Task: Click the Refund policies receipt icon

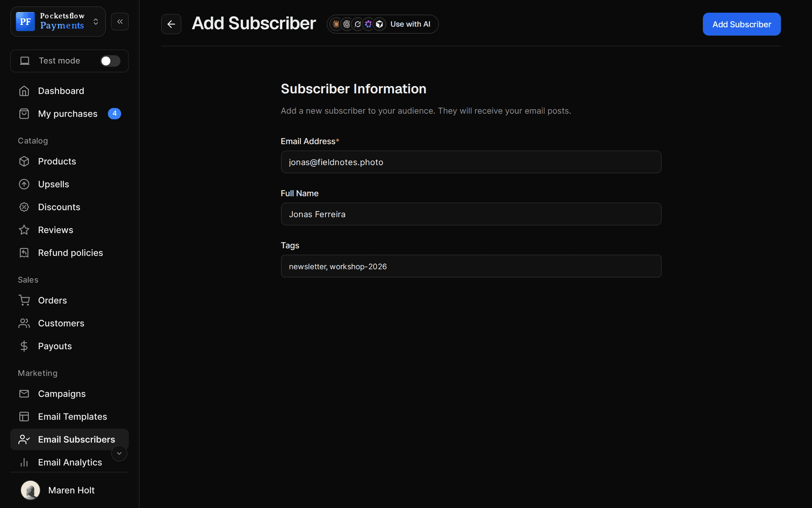Action: 24,253
